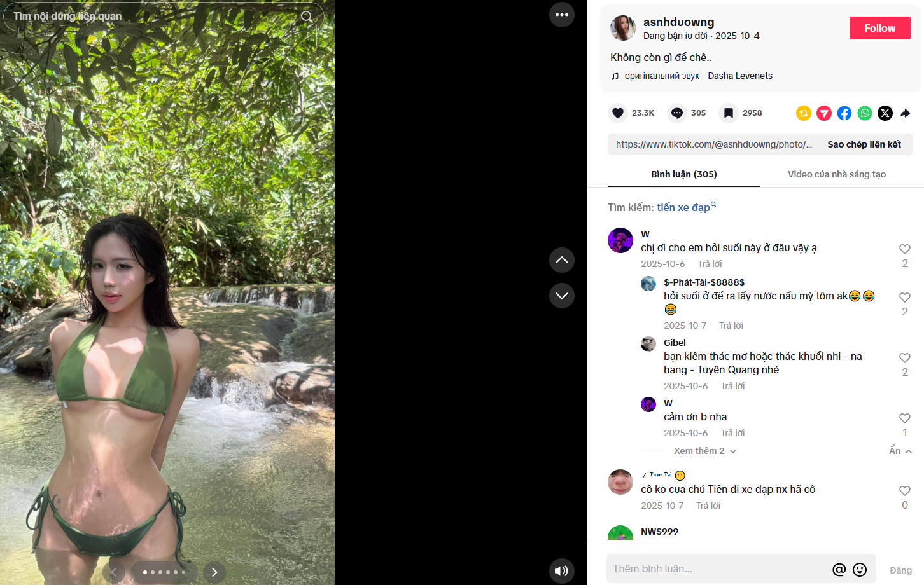Advance to the next photo in the carousel
Screen dimensions: 924x585
coord(214,572)
